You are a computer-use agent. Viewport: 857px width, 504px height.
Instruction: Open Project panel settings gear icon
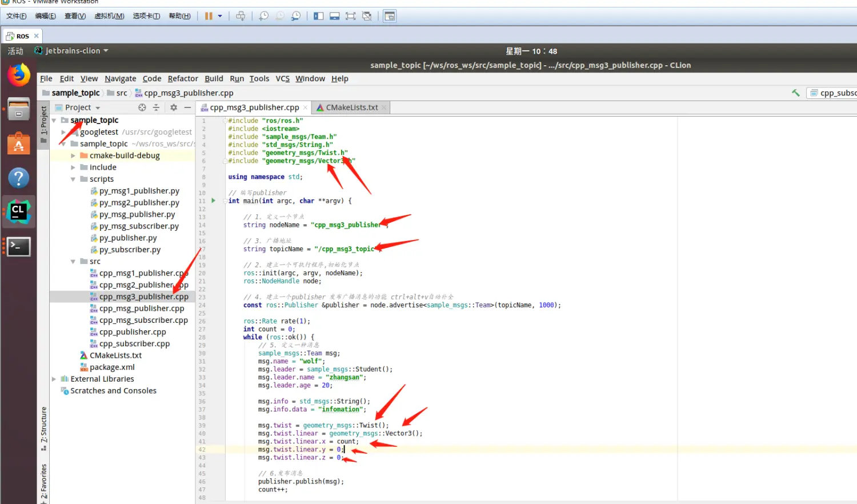click(174, 107)
